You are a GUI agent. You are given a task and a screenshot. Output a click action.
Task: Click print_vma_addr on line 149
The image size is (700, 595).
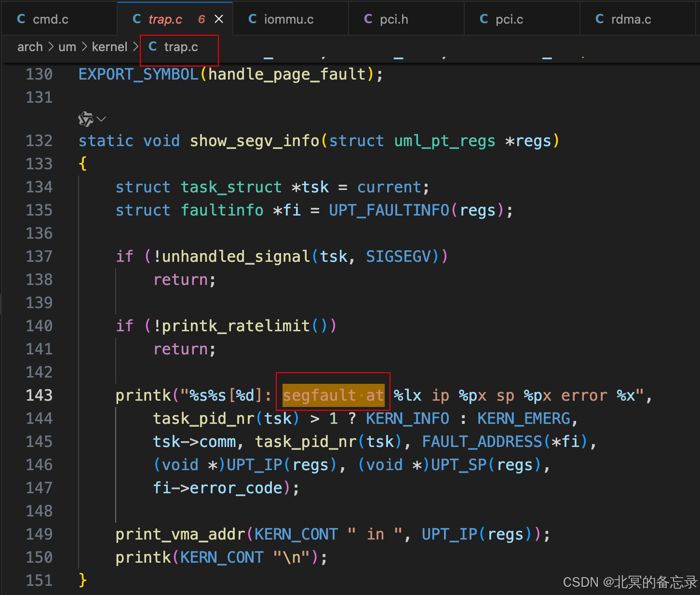pos(180,534)
